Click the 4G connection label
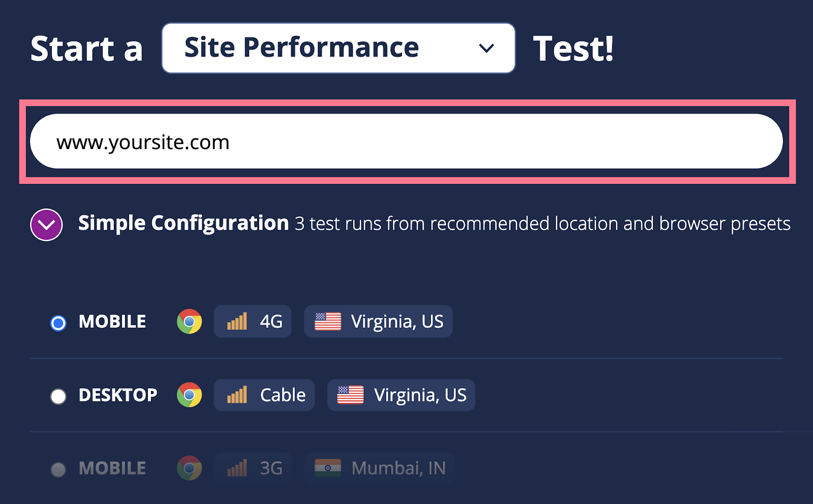The width and height of the screenshot is (813, 504). coord(271,322)
